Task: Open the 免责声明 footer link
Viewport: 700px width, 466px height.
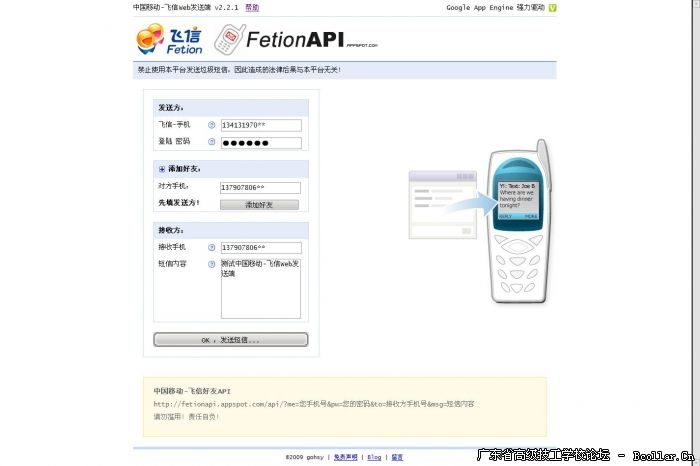Action: point(346,457)
